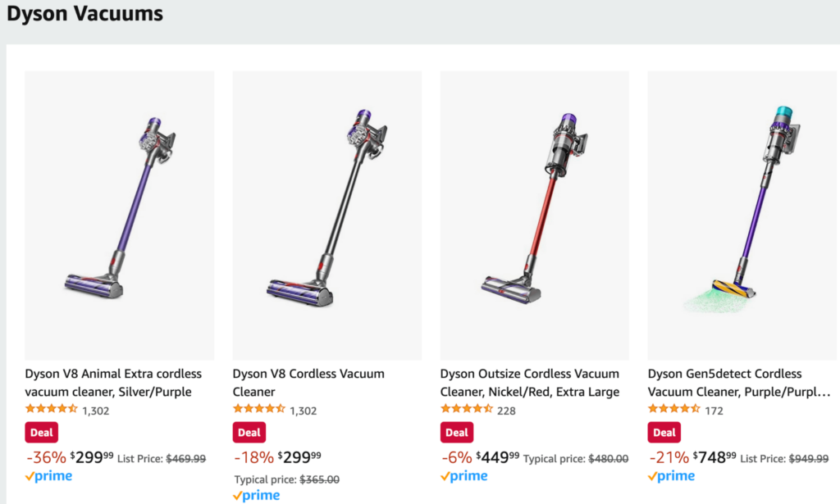Open the Dyson Outsize Cordless Vacuum title link
The image size is (840, 504).
click(530, 383)
